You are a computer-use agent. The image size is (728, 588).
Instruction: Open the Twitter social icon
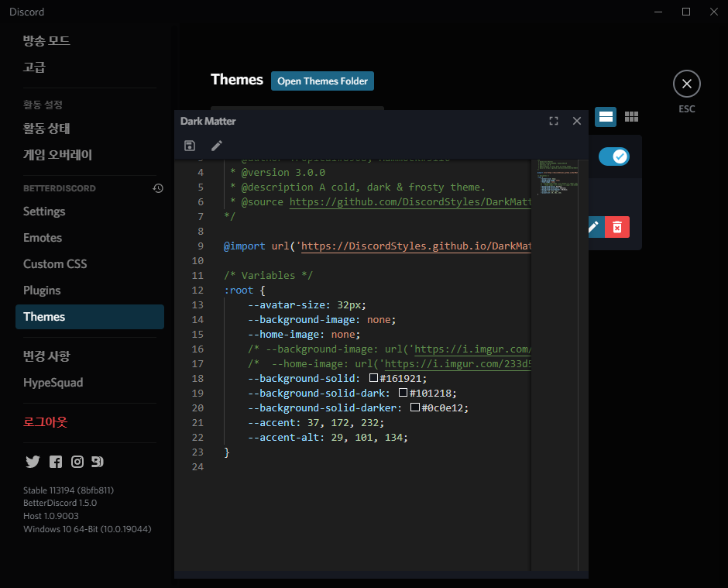[33, 462]
